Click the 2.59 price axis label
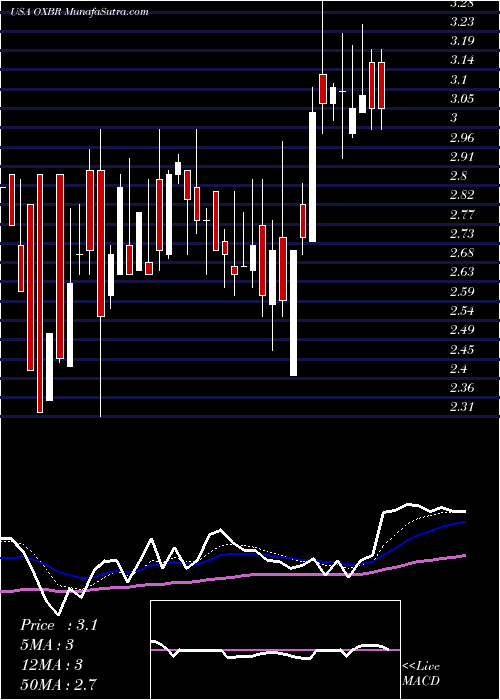This screenshot has width=500, height=700. [462, 292]
